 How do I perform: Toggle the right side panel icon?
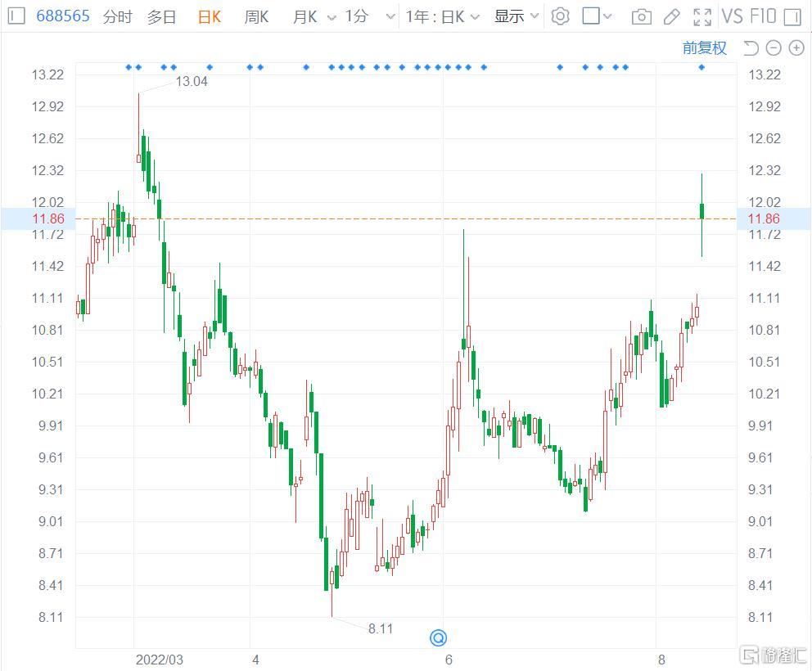[792, 17]
